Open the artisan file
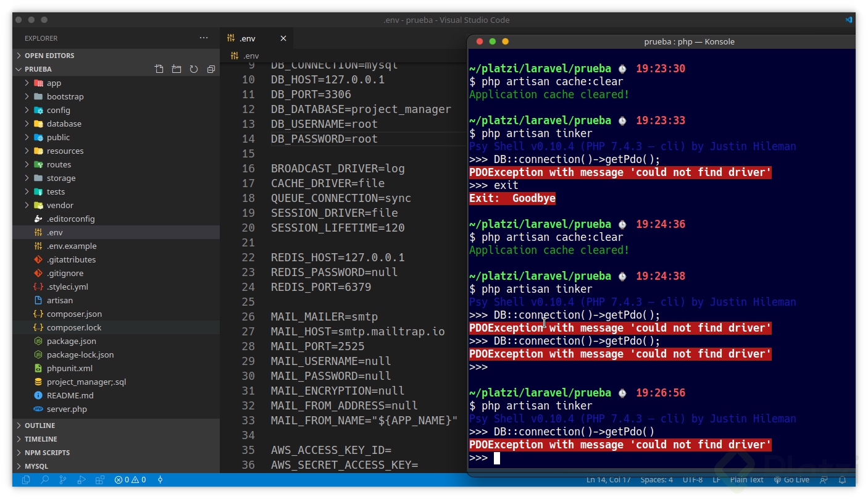The height and width of the screenshot is (499, 868). coord(116,300)
